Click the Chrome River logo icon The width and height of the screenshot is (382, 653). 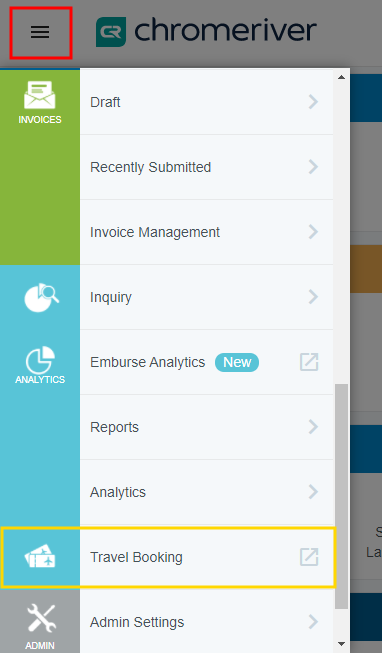[111, 32]
